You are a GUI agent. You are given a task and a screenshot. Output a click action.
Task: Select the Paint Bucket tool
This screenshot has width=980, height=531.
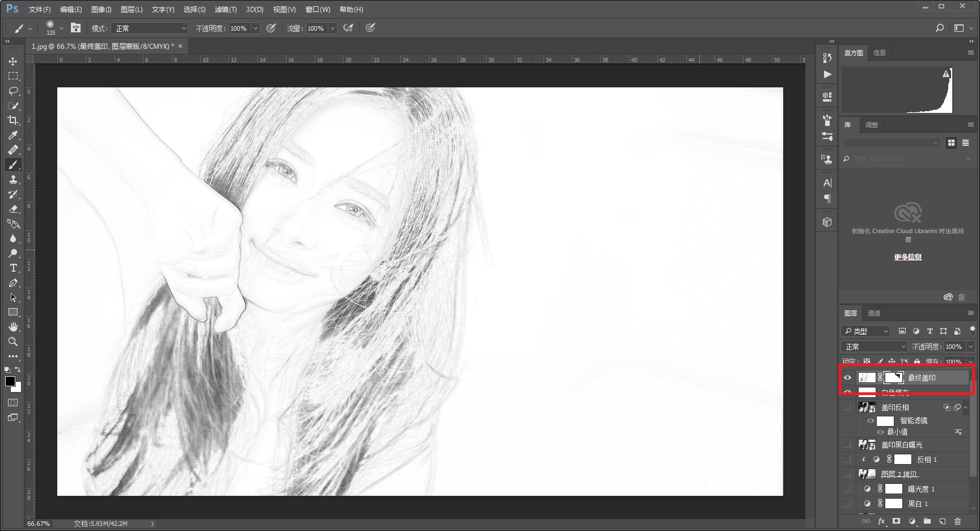point(13,224)
